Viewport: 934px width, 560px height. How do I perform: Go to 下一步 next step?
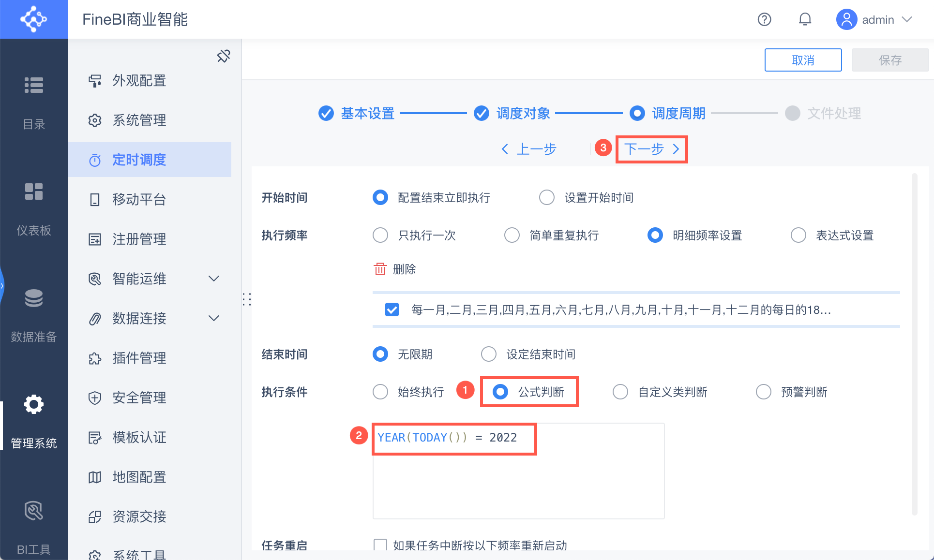(651, 149)
